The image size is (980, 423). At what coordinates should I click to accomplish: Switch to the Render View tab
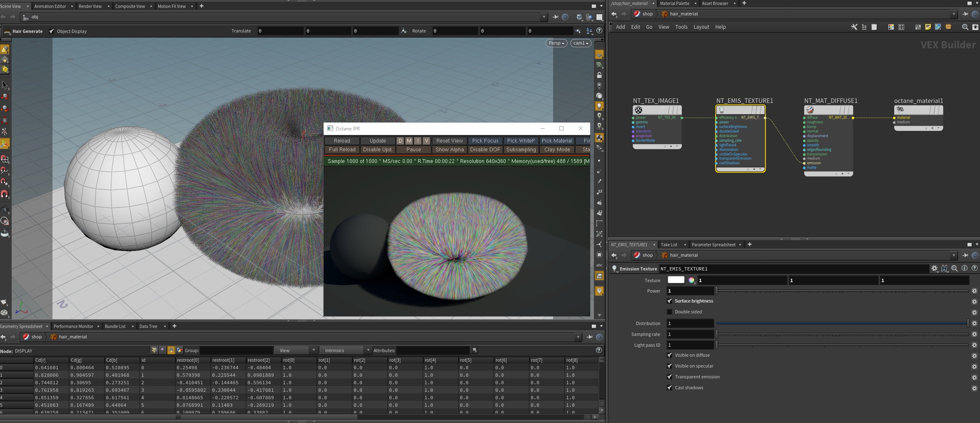click(90, 6)
